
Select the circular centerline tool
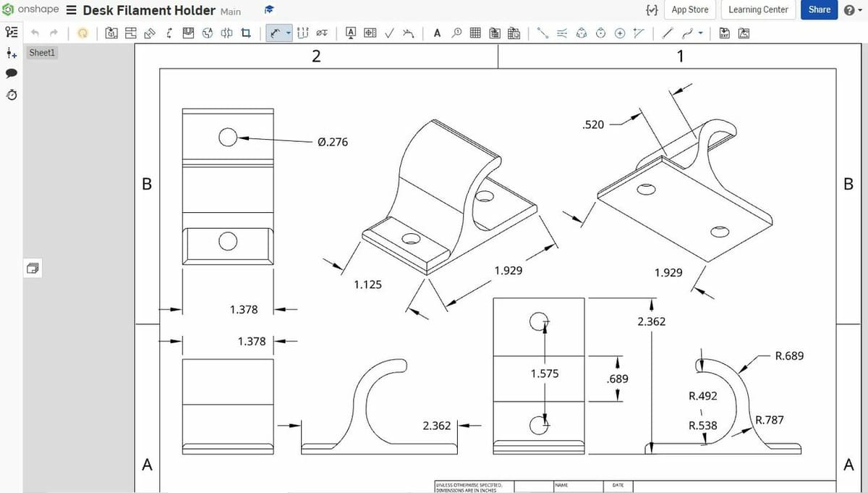[600, 33]
